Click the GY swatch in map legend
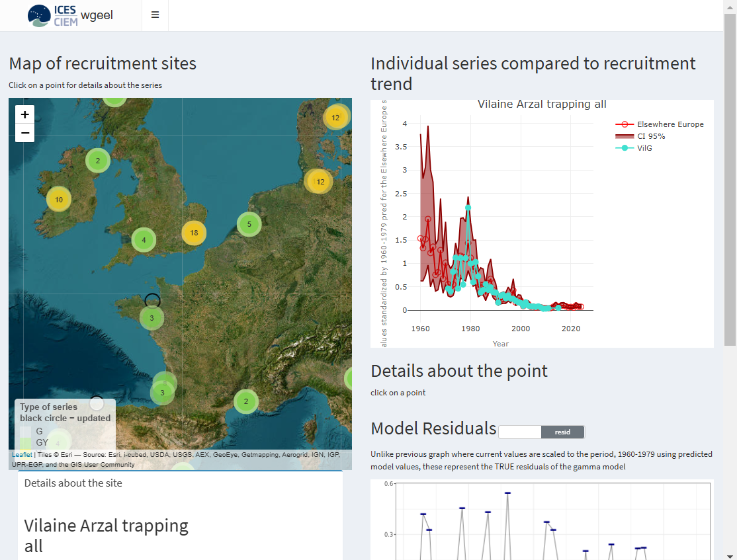Viewport: 737px width, 560px height. 25,442
